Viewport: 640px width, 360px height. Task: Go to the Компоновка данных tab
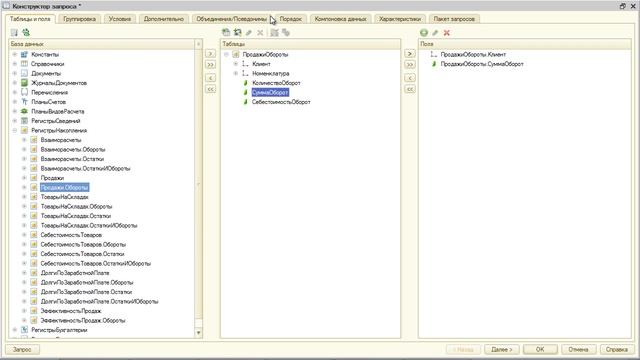click(x=340, y=19)
